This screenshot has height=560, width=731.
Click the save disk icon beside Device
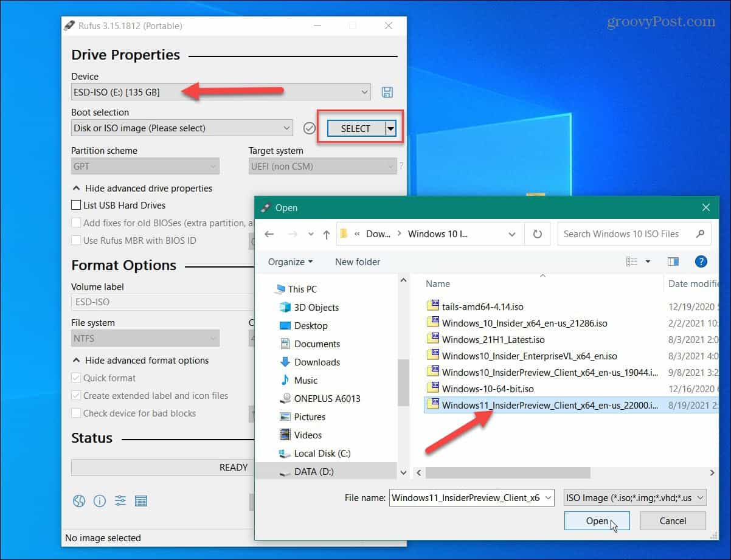[387, 92]
